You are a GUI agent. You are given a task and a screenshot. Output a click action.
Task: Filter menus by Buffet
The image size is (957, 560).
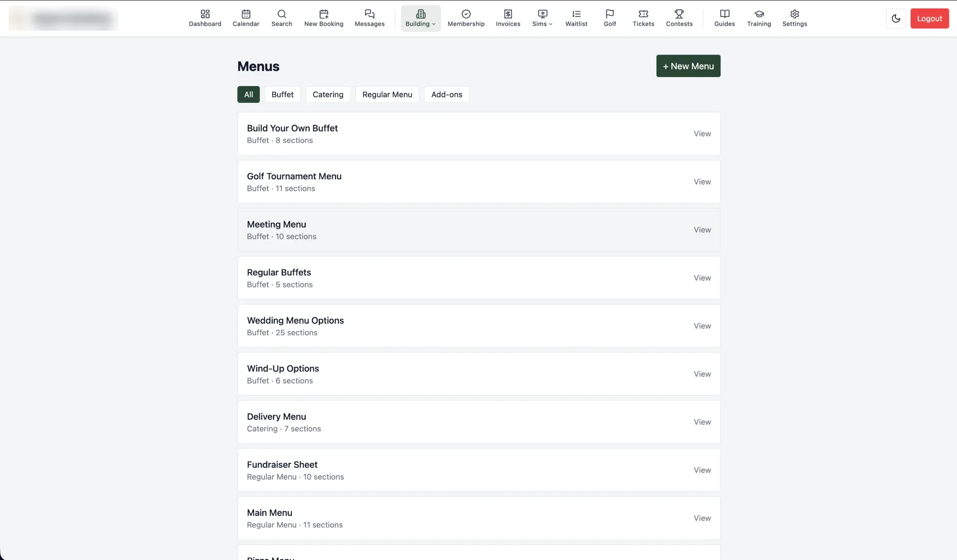point(282,94)
